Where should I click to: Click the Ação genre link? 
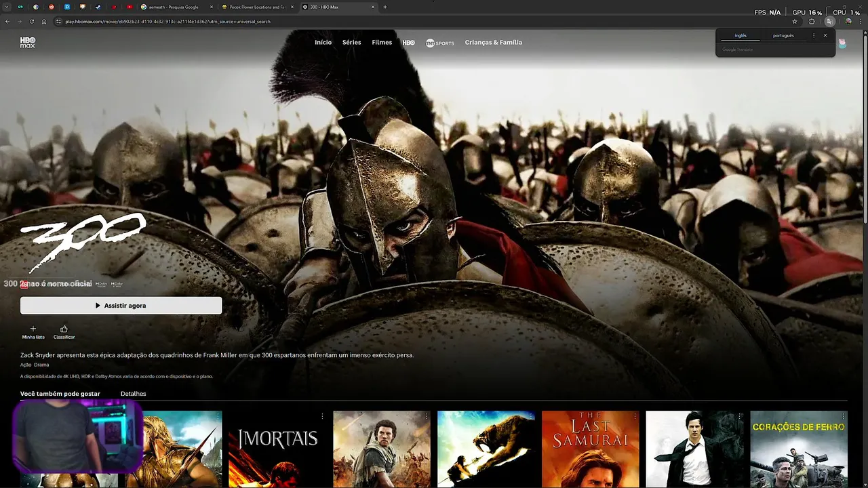(26, 365)
